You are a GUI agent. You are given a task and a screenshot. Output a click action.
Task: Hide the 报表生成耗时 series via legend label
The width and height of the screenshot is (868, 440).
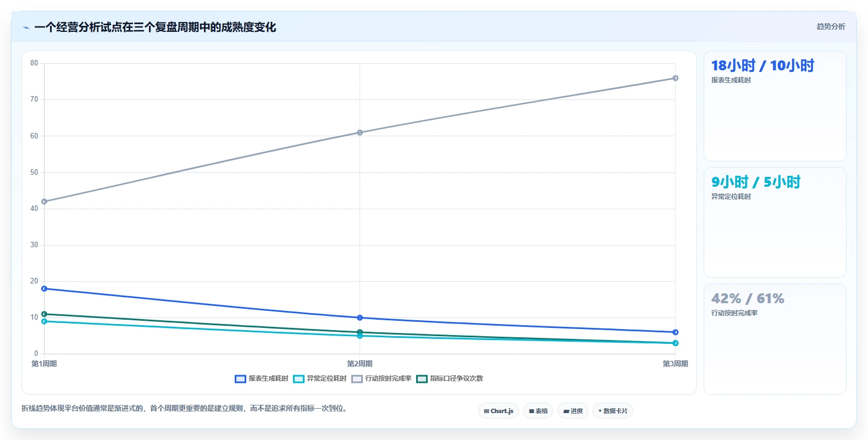pyautogui.click(x=268, y=378)
